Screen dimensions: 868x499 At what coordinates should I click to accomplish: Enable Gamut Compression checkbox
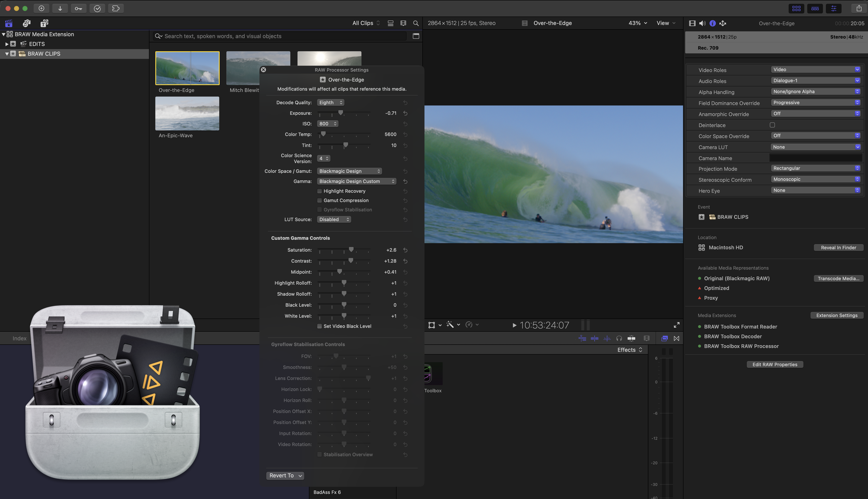pos(320,201)
